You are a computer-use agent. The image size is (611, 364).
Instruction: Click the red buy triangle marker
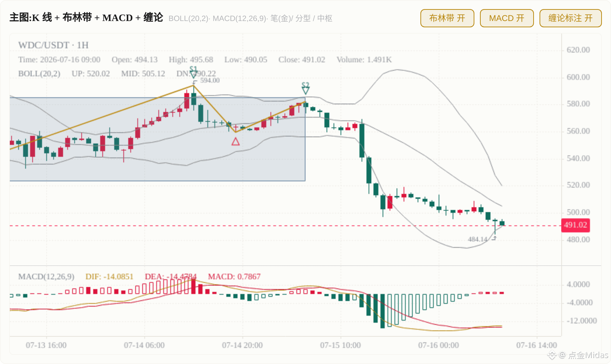(235, 142)
